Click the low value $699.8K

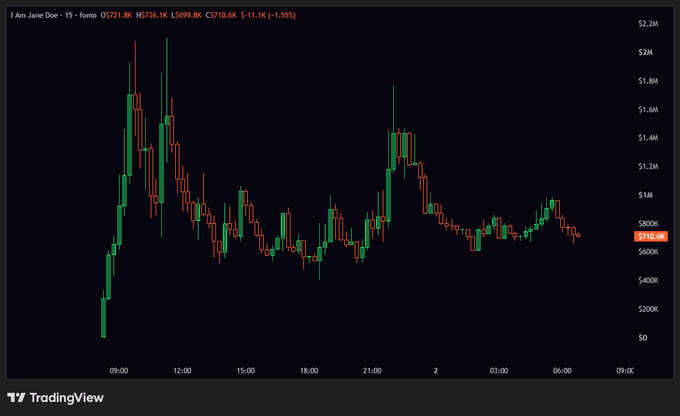pyautogui.click(x=189, y=15)
